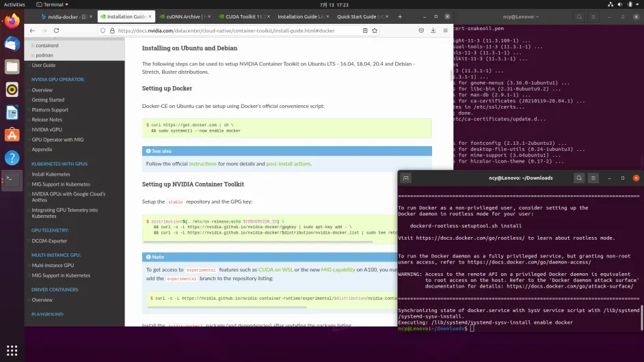Open the MIG capability link
The height and width of the screenshot is (362, 644).
click(338, 270)
